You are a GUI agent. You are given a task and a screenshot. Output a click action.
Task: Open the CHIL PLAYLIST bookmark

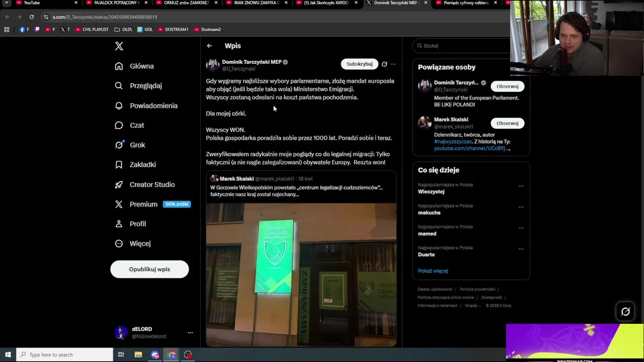92,30
